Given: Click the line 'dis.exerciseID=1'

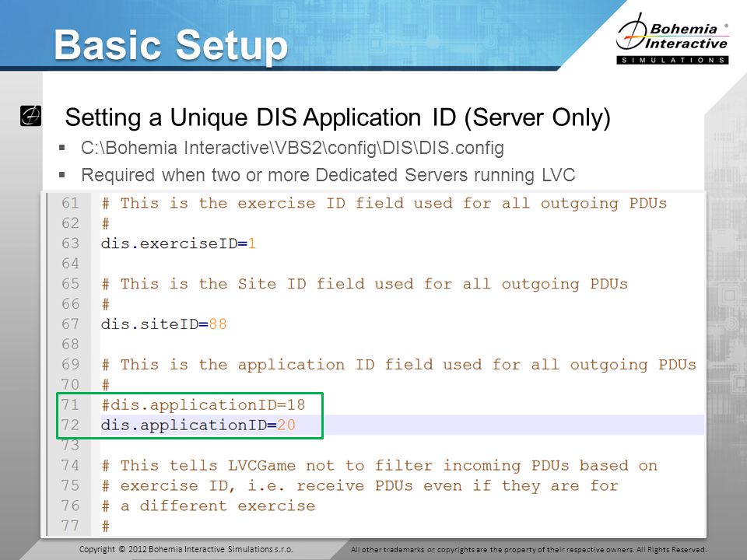Looking at the screenshot, I should [x=179, y=243].
